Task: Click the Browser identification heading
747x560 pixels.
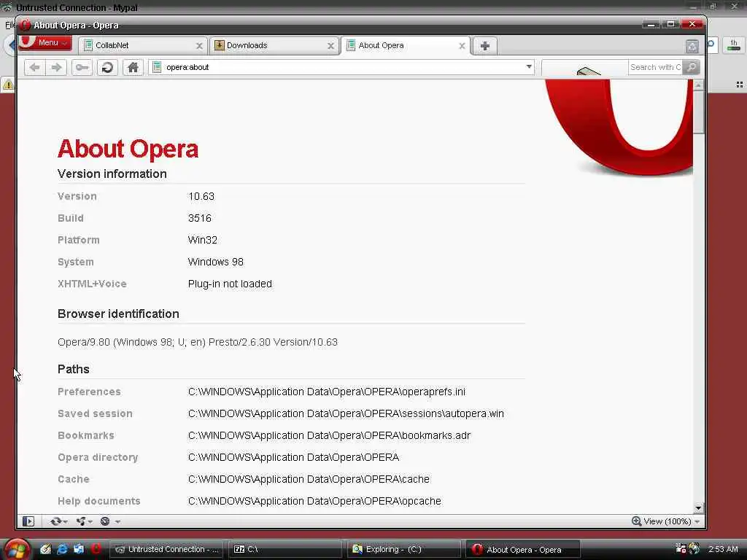Action: pyautogui.click(x=118, y=314)
